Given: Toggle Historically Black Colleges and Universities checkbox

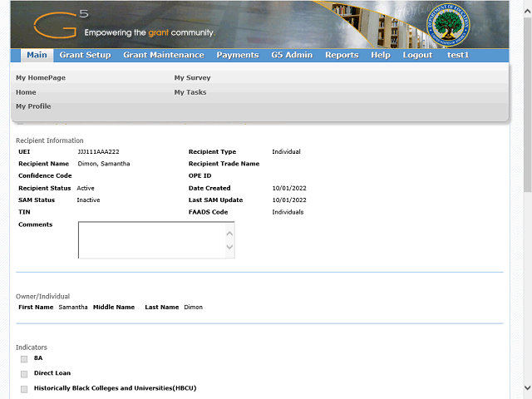Looking at the screenshot, I should [x=24, y=388].
